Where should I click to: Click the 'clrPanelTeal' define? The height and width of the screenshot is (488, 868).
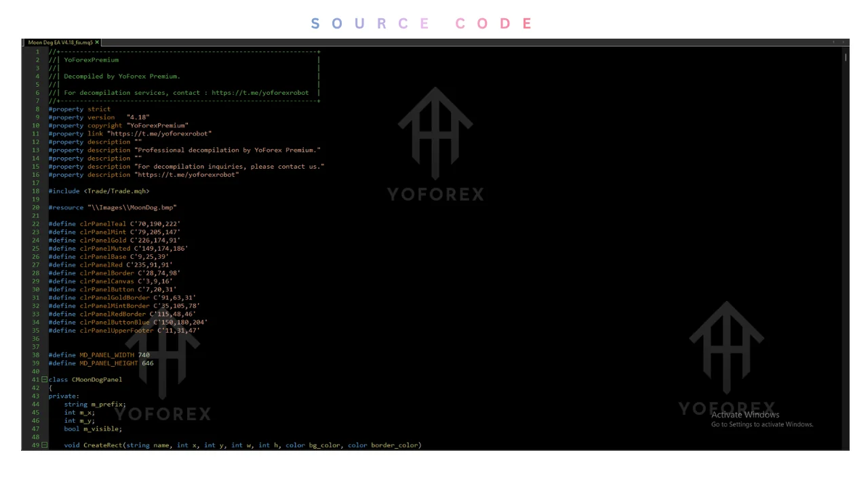(103, 224)
